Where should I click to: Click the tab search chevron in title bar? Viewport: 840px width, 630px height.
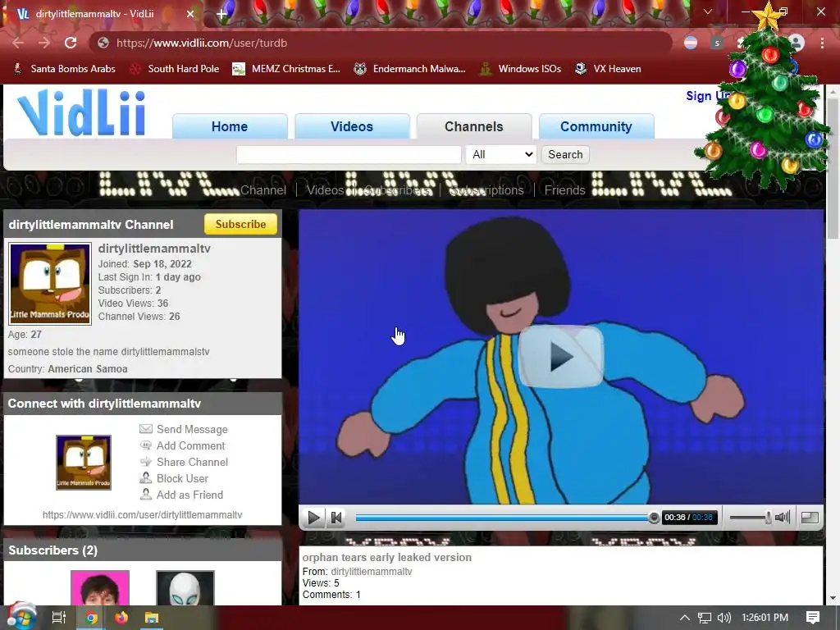pos(708,11)
